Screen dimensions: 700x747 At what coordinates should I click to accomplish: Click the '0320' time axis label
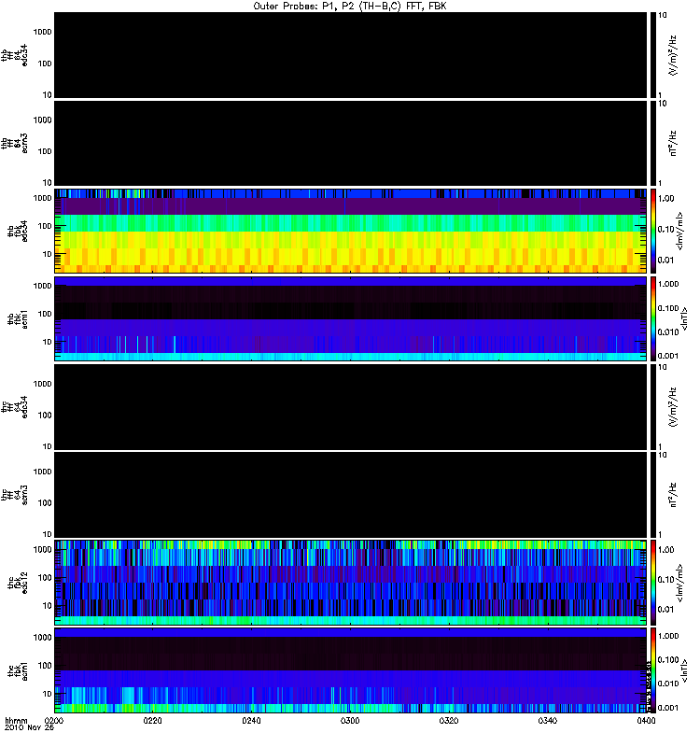pos(449,721)
